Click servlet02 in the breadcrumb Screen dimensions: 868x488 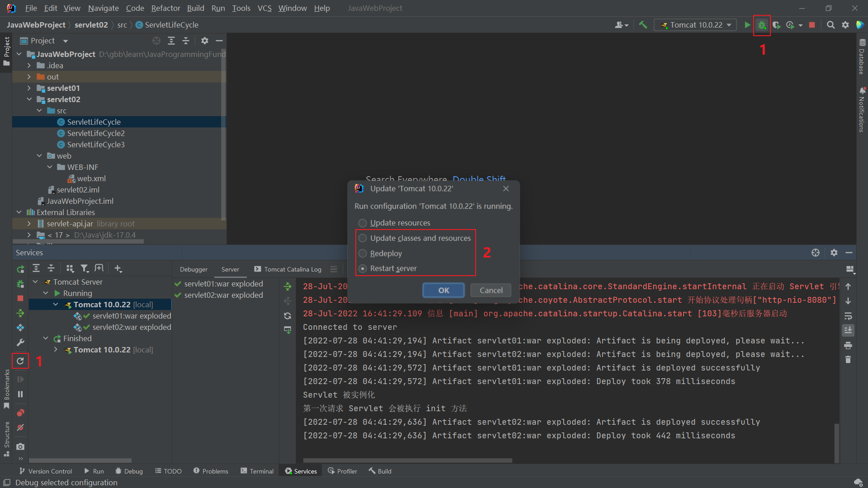[x=91, y=25]
